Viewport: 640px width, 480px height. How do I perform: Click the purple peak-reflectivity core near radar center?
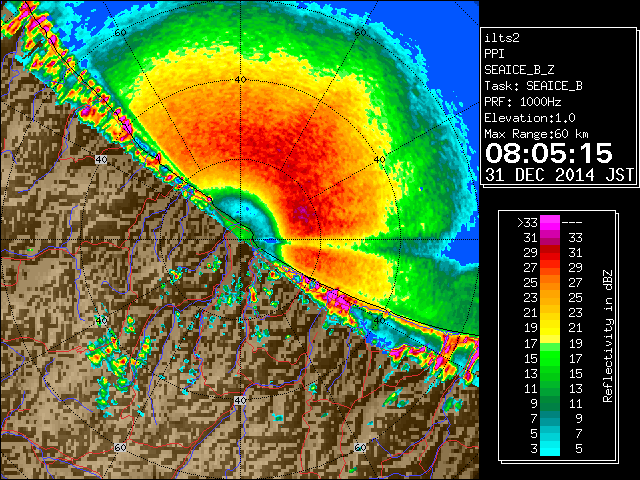[x=302, y=211]
